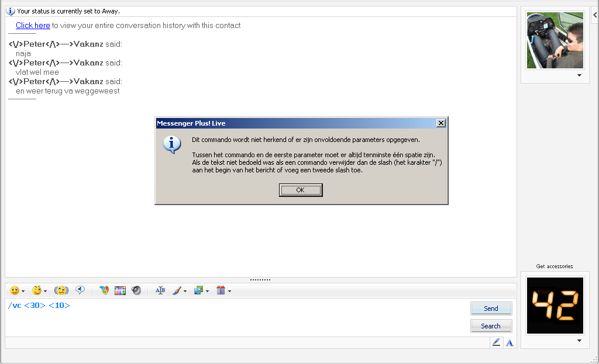
Task: Click the contact's display picture of glider pilot
Action: [x=555, y=40]
